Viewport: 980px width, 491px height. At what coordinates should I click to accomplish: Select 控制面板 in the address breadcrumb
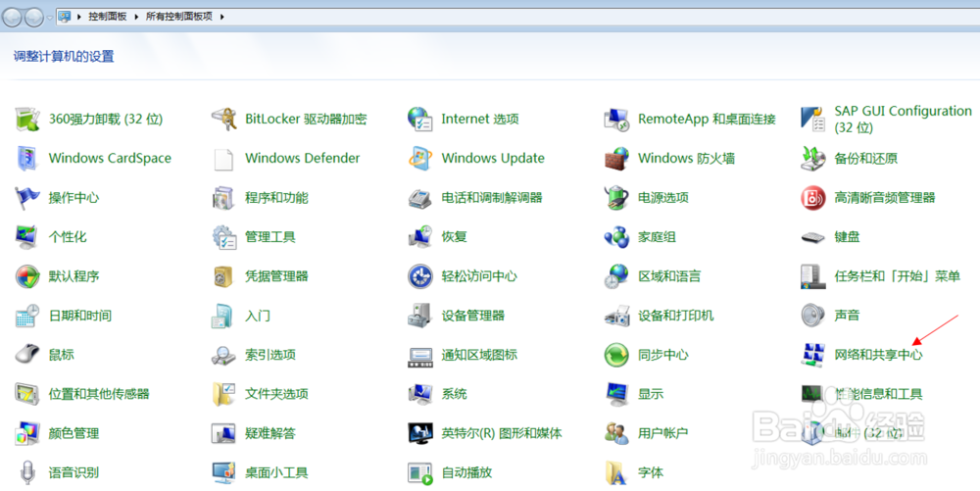(x=108, y=17)
